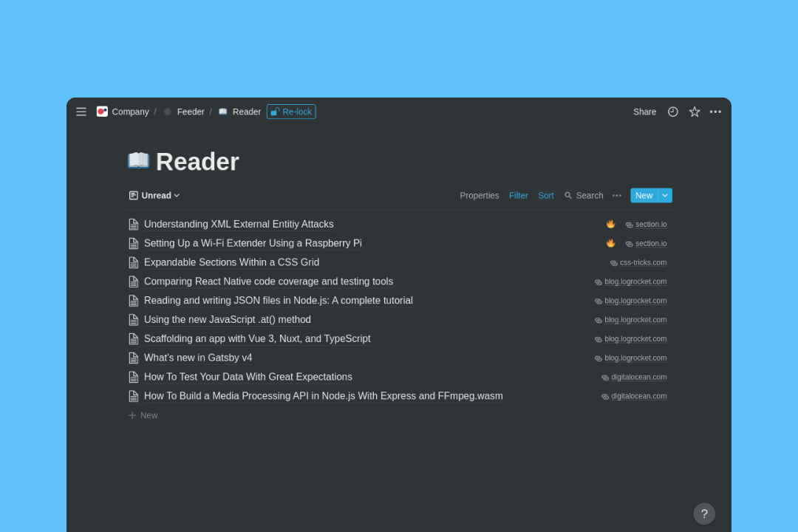Open the Filter menu
Image resolution: width=798 pixels, height=532 pixels.
pyautogui.click(x=518, y=196)
